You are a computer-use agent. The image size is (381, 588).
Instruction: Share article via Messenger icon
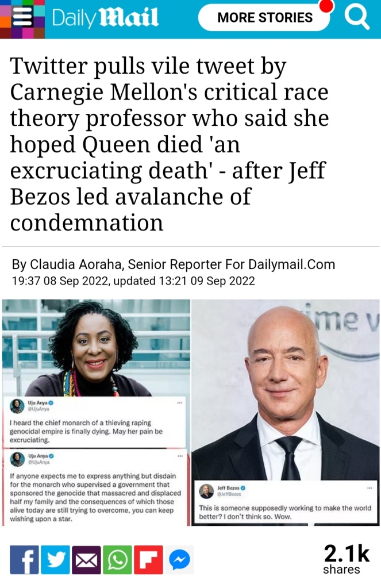click(x=180, y=559)
